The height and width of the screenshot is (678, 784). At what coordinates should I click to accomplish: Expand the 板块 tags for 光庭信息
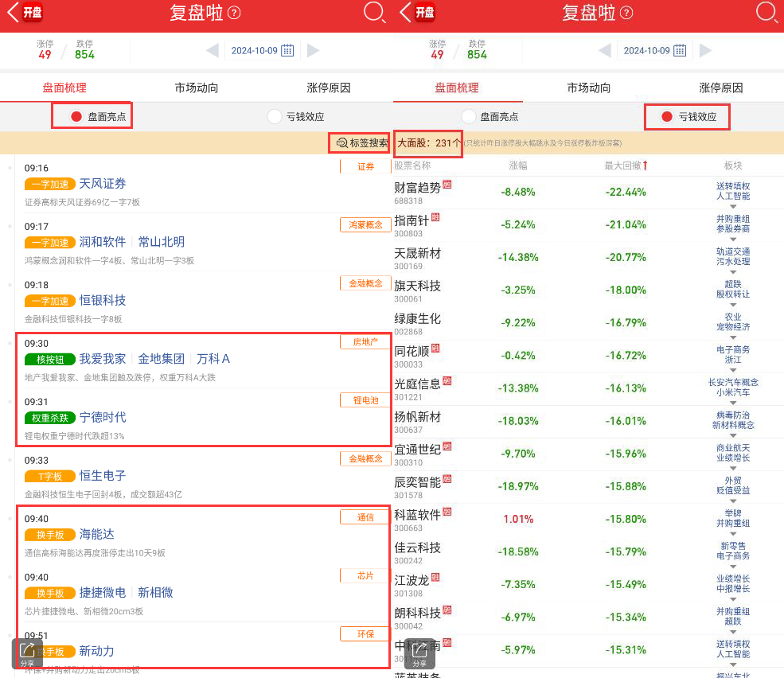733,403
